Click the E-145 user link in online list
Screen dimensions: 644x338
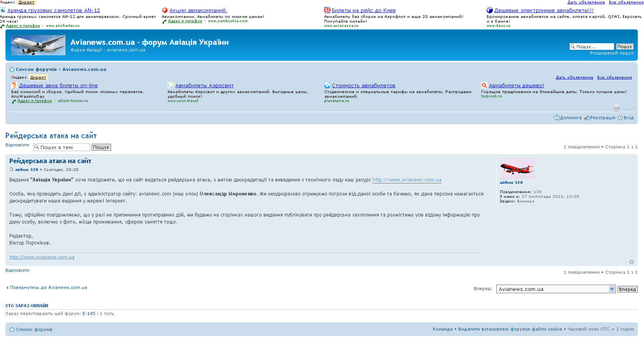[x=89, y=313]
